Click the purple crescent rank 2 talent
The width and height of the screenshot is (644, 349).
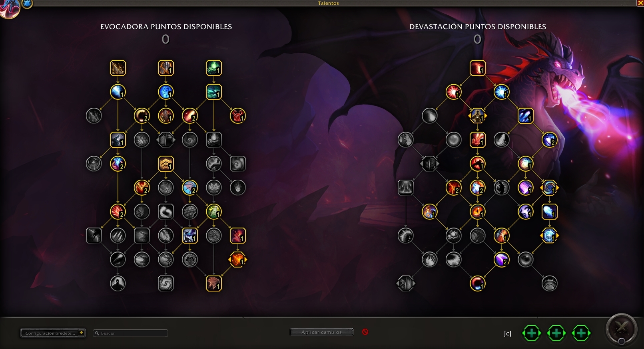[x=501, y=260]
